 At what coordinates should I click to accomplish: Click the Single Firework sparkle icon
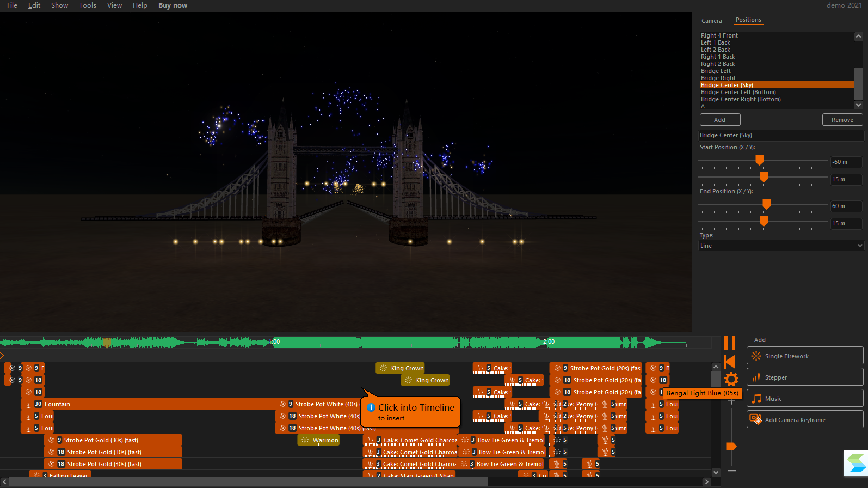click(756, 356)
